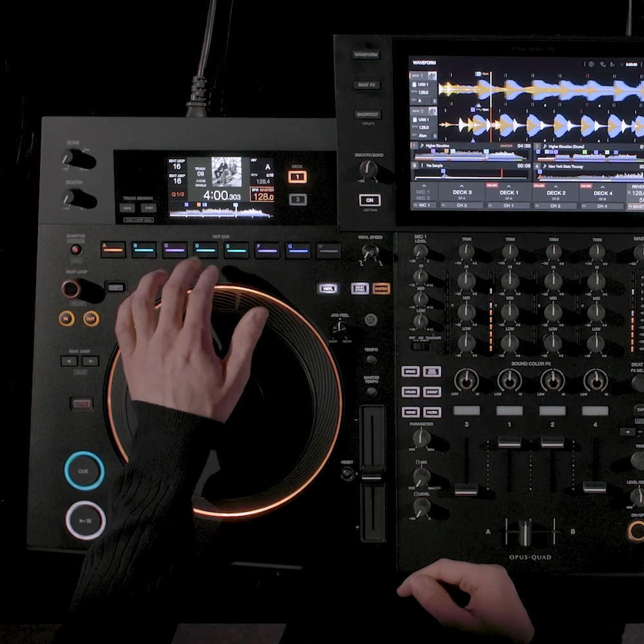Tap headphone cue button for channel 4
The height and width of the screenshot is (644, 644).
[x=595, y=410]
